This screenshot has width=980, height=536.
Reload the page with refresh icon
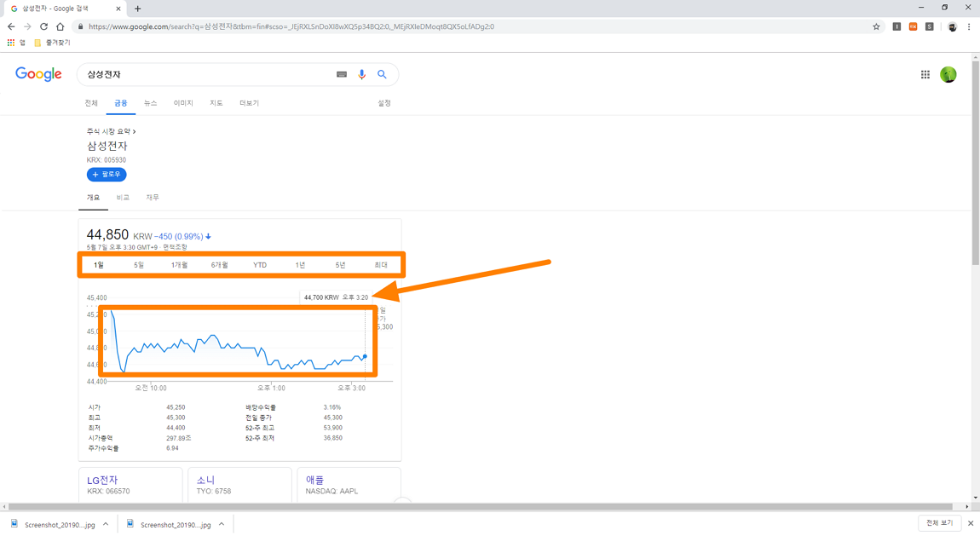43,27
